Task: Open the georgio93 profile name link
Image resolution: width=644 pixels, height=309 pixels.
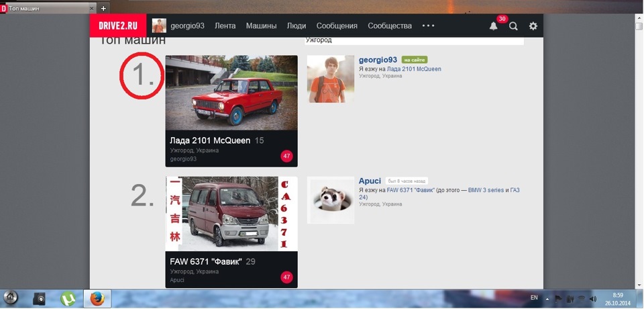Action: pyautogui.click(x=378, y=60)
